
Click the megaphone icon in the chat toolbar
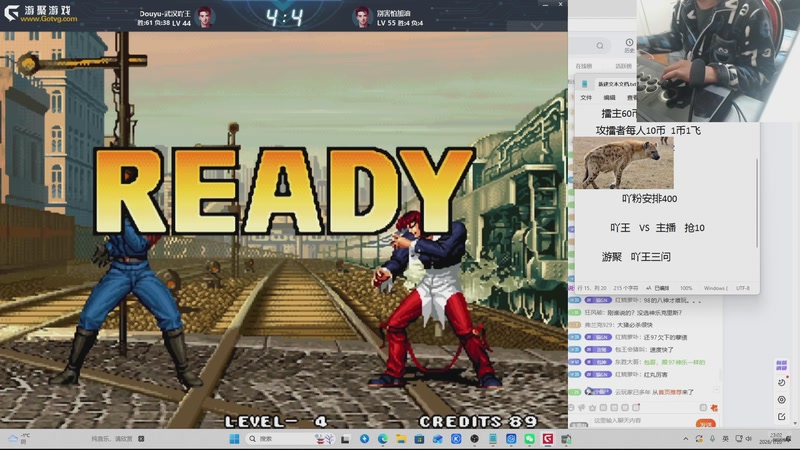pyautogui.click(x=582, y=408)
